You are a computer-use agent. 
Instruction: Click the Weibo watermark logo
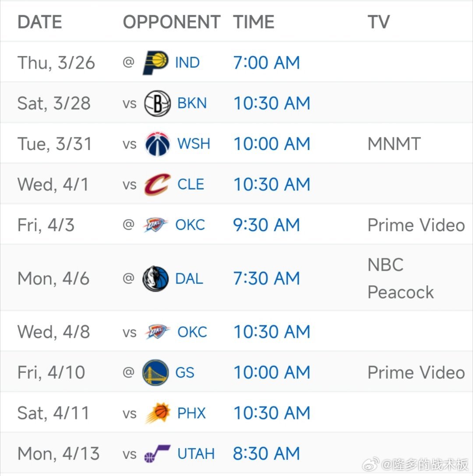tap(371, 464)
